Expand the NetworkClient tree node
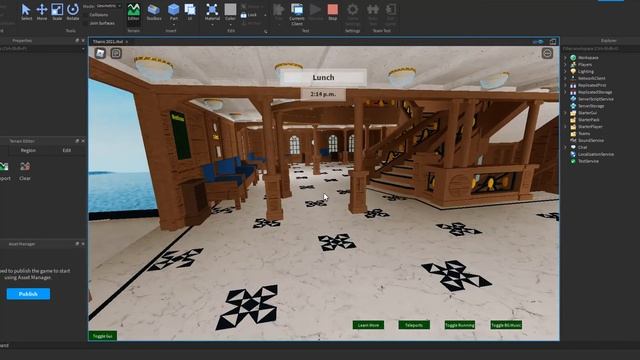The image size is (640, 360). pyautogui.click(x=565, y=78)
